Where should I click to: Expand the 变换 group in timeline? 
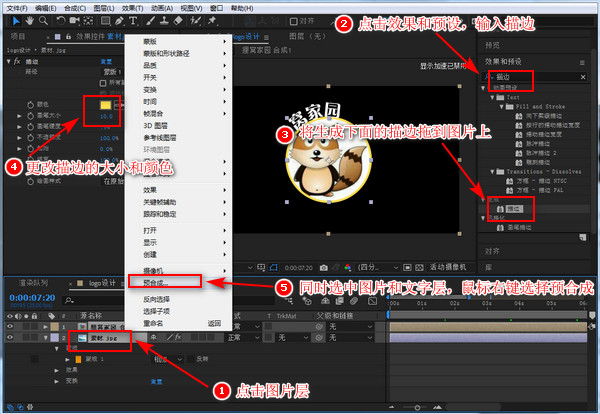tap(57, 381)
